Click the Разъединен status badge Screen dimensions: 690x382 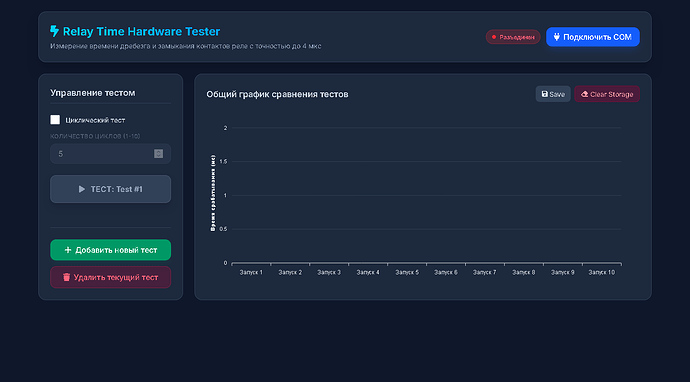[513, 37]
